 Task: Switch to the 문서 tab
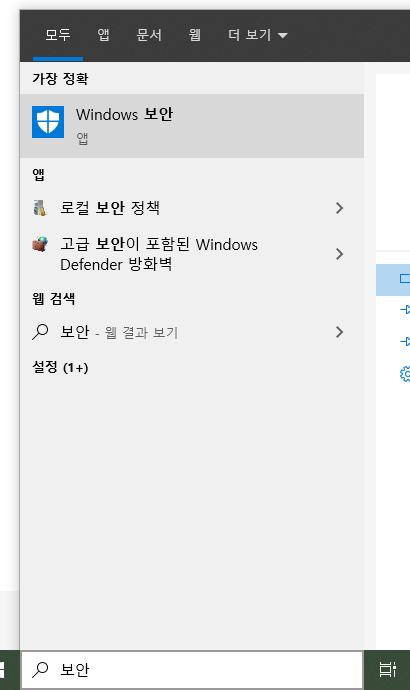149,35
